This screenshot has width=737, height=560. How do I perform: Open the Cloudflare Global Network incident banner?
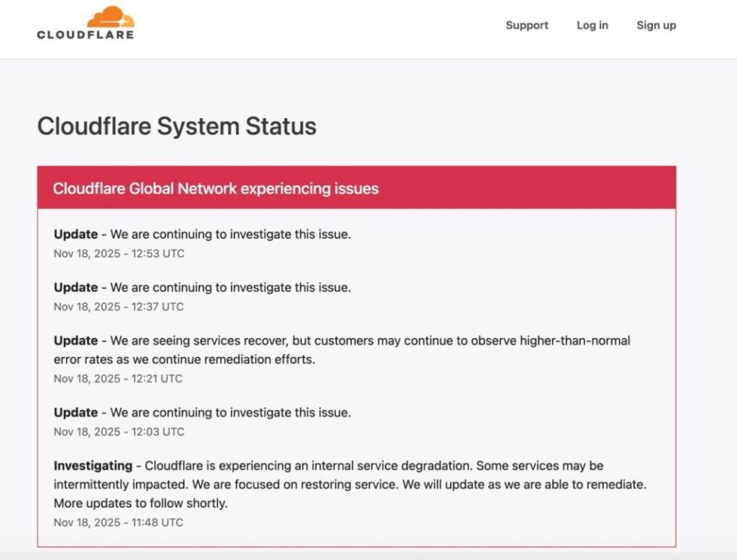pos(217,189)
